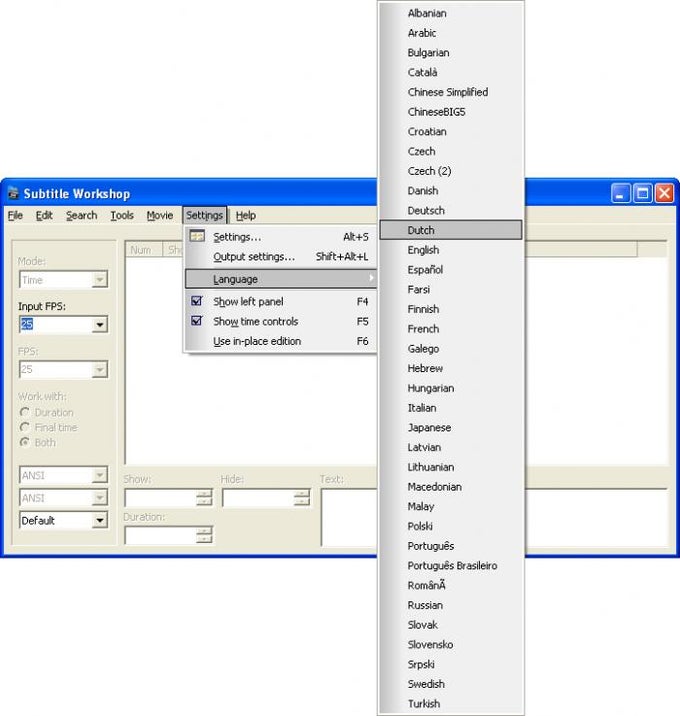Select Finnish language
680x716 pixels.
451,309
